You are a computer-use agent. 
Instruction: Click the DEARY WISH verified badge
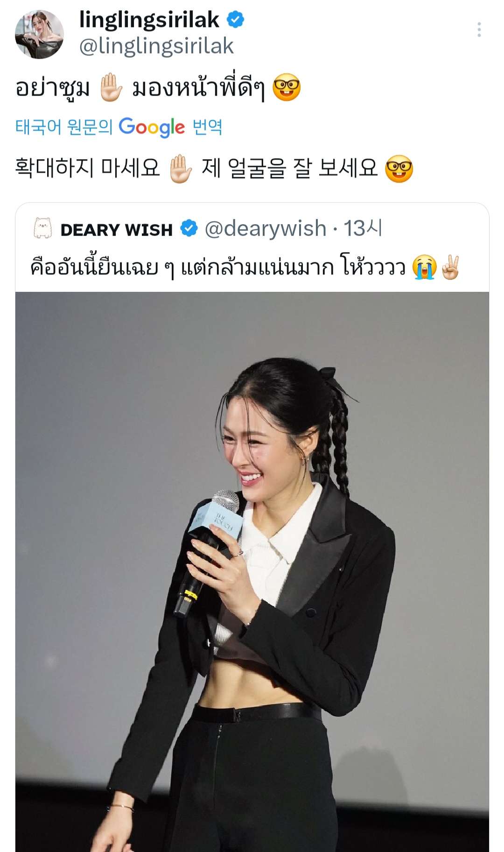pos(189,229)
